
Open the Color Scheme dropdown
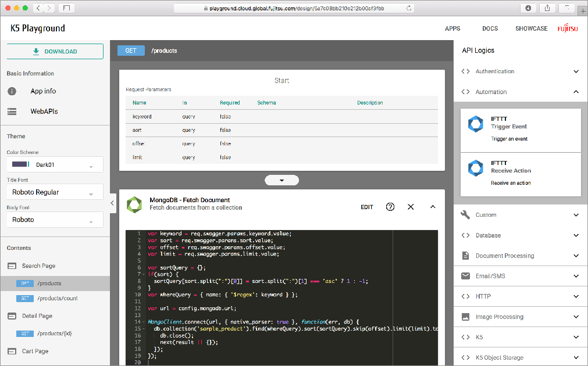pos(55,165)
